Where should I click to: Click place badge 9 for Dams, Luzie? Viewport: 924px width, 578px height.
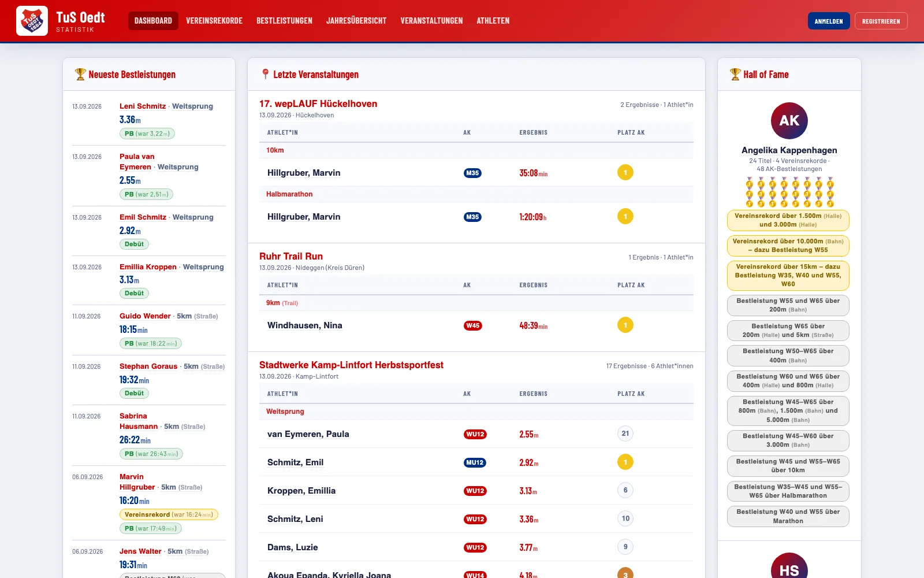click(625, 547)
